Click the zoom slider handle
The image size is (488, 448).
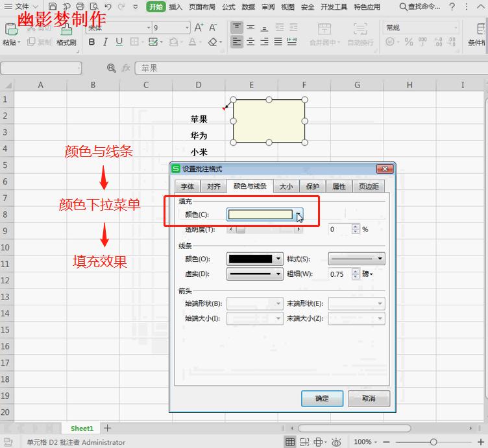pyautogui.click(x=433, y=442)
